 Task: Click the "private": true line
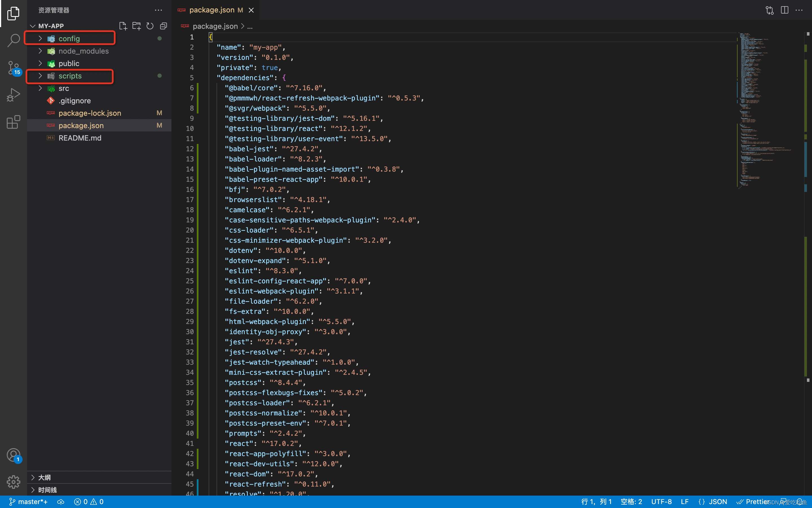click(249, 67)
